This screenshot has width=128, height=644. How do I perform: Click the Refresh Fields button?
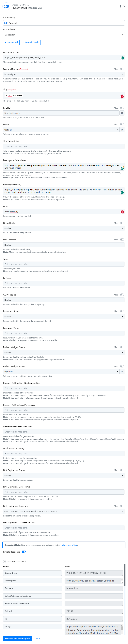point(31,43)
